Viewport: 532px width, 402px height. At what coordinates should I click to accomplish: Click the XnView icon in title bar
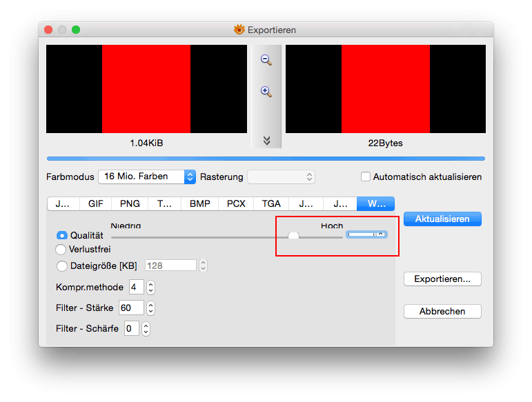click(239, 30)
